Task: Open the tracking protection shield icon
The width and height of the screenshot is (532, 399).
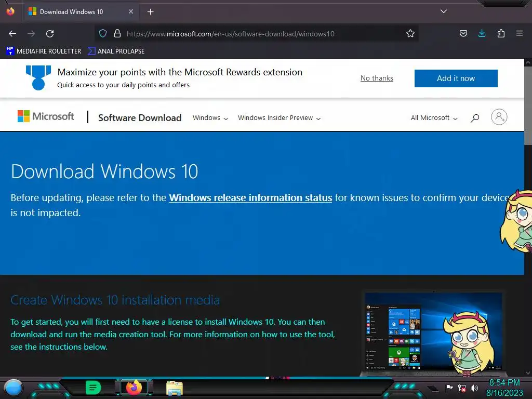Action: [x=103, y=33]
